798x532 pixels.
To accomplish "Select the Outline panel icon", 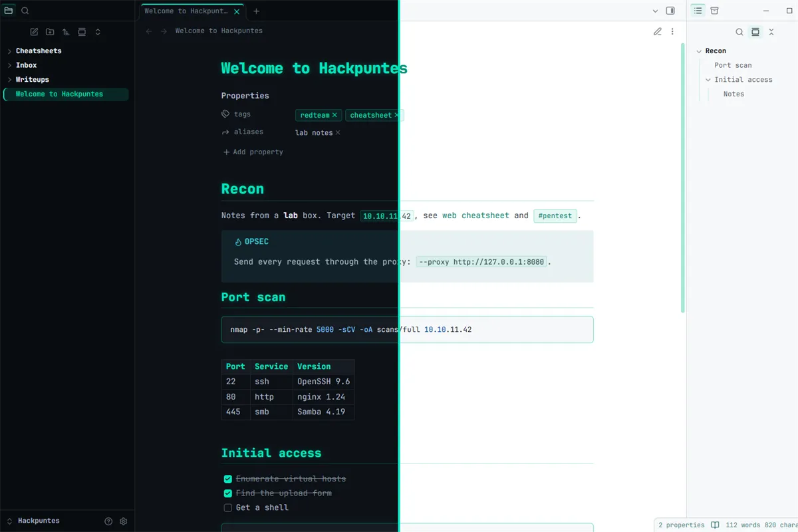I will tap(698, 11).
